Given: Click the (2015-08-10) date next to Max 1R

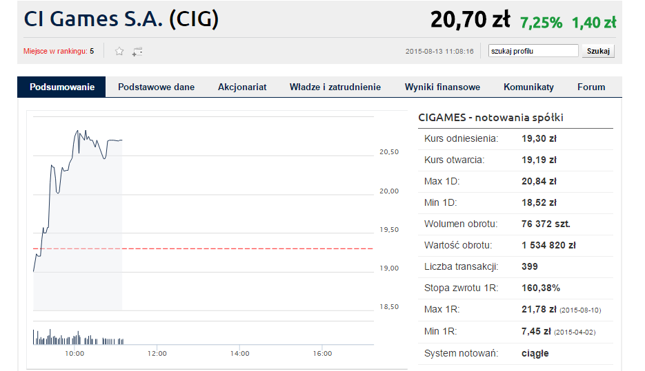Looking at the screenshot, I should [580, 310].
